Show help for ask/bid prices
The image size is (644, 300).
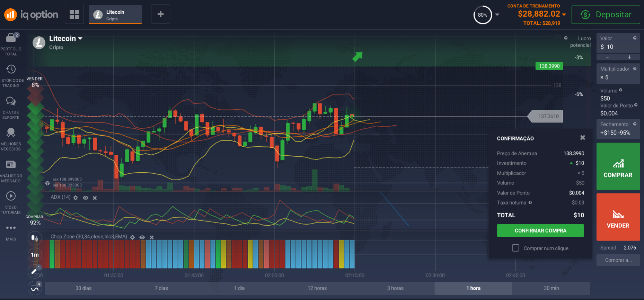pos(47,183)
